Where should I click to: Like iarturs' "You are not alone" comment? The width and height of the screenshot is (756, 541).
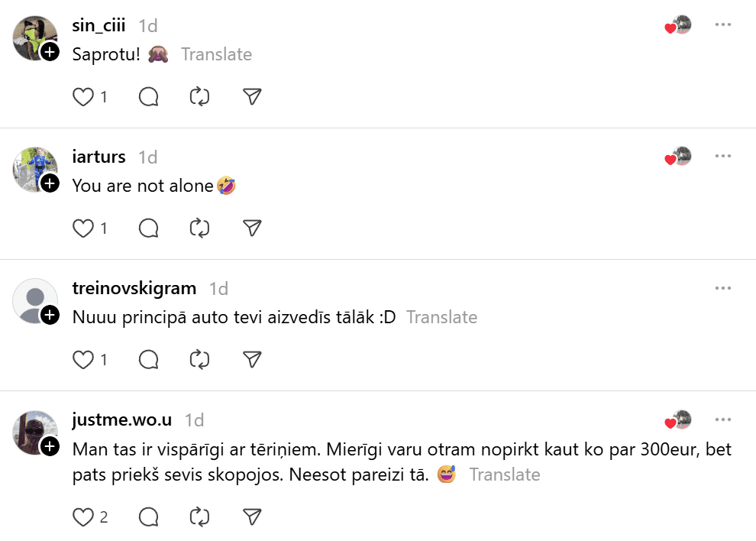82,228
